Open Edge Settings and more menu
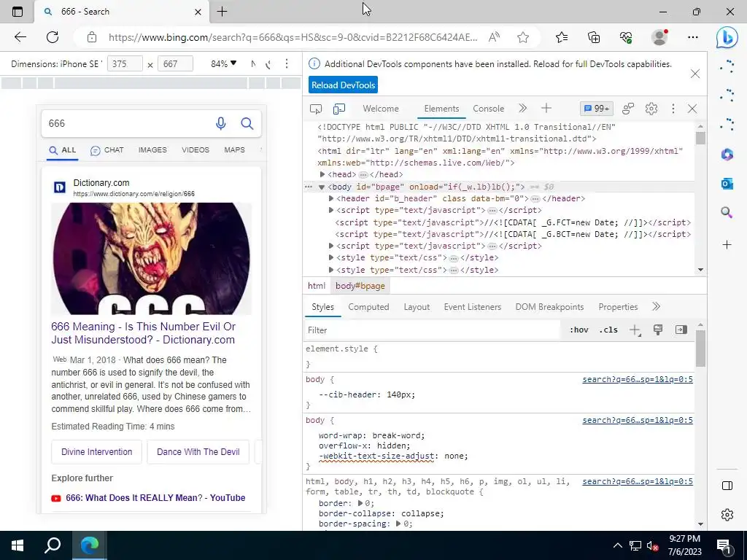Screen dimensions: 747x560 coord(693,37)
